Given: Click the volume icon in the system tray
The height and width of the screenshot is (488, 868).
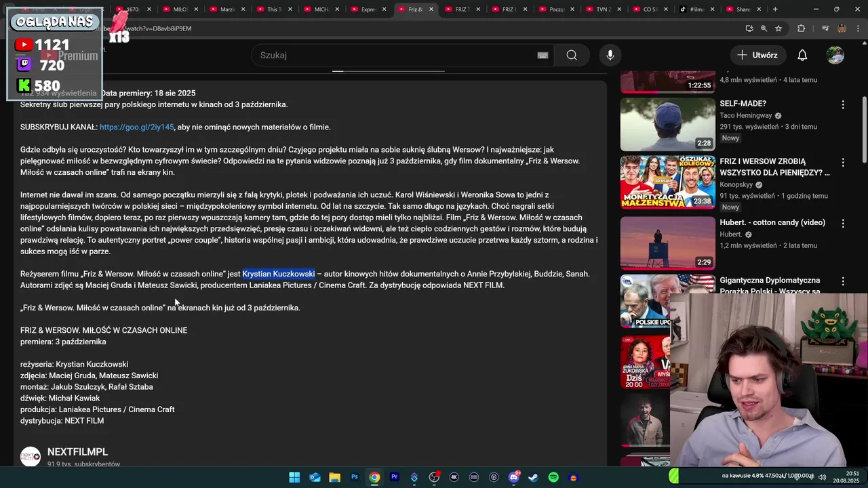Looking at the screenshot, I should click(x=823, y=477).
